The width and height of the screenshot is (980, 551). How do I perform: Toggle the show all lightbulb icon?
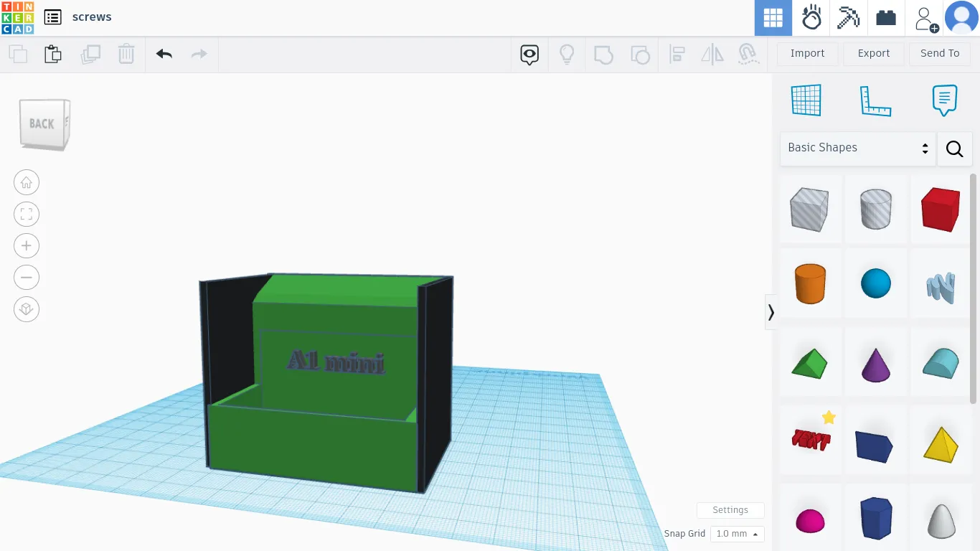[567, 55]
